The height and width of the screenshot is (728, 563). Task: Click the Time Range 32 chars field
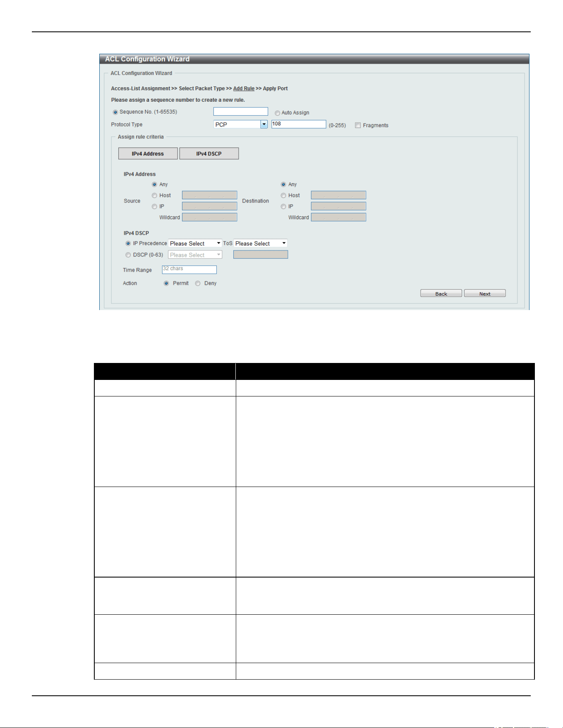tap(189, 270)
